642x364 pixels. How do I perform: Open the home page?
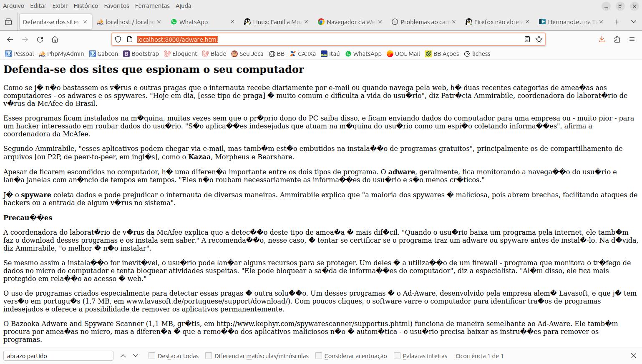click(x=55, y=39)
